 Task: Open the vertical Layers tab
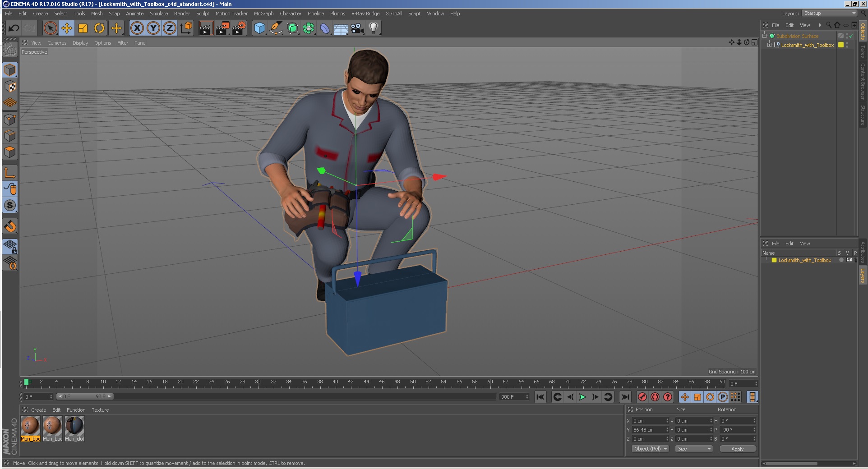point(863,276)
